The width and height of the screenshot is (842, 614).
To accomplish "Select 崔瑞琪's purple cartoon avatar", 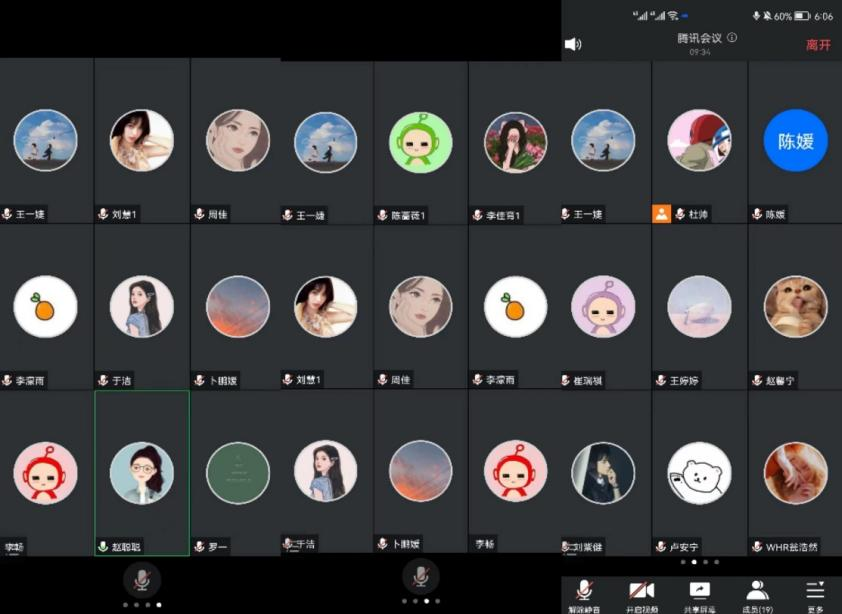I will (603, 307).
